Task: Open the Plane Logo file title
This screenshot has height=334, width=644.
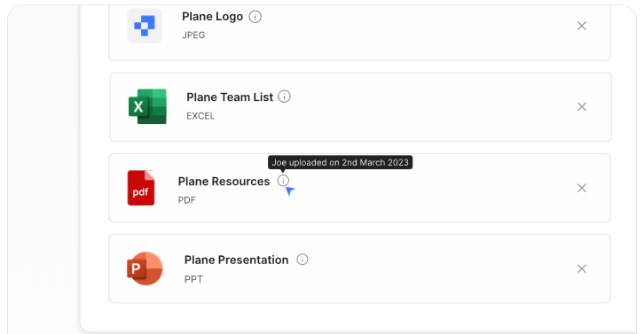Action: click(x=212, y=17)
